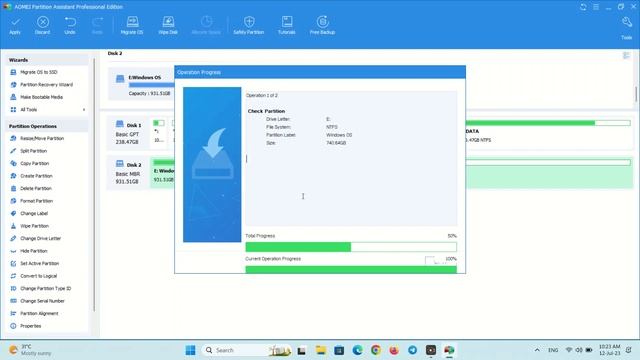Open Google Chrome from the taskbar
640x360 pixels.
point(376,350)
